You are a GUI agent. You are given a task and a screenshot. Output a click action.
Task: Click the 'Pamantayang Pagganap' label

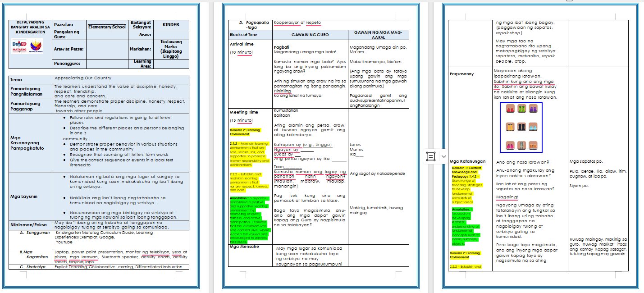coord(25,105)
